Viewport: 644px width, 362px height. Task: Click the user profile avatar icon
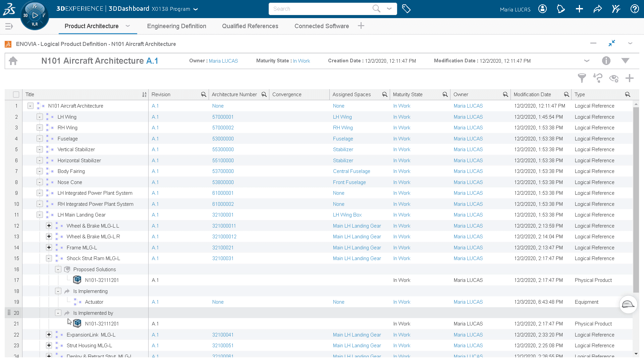[x=542, y=9]
